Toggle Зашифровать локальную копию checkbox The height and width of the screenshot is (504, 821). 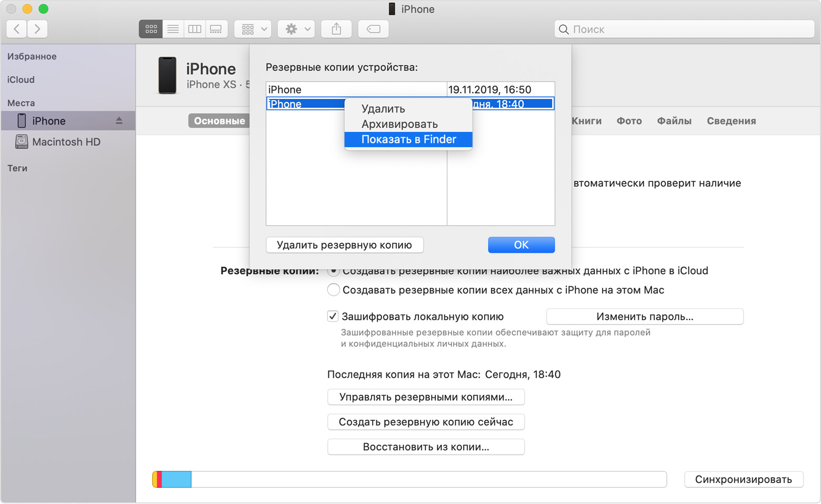click(x=333, y=316)
